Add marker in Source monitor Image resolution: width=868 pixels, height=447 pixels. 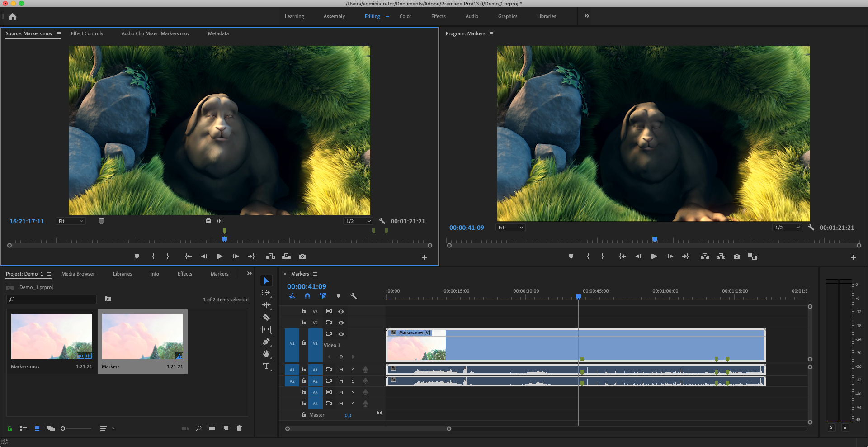tap(137, 257)
